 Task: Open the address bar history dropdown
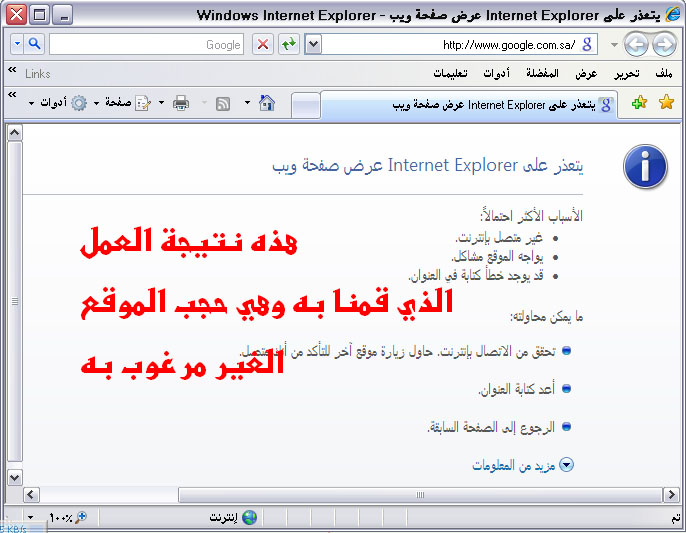[x=313, y=44]
